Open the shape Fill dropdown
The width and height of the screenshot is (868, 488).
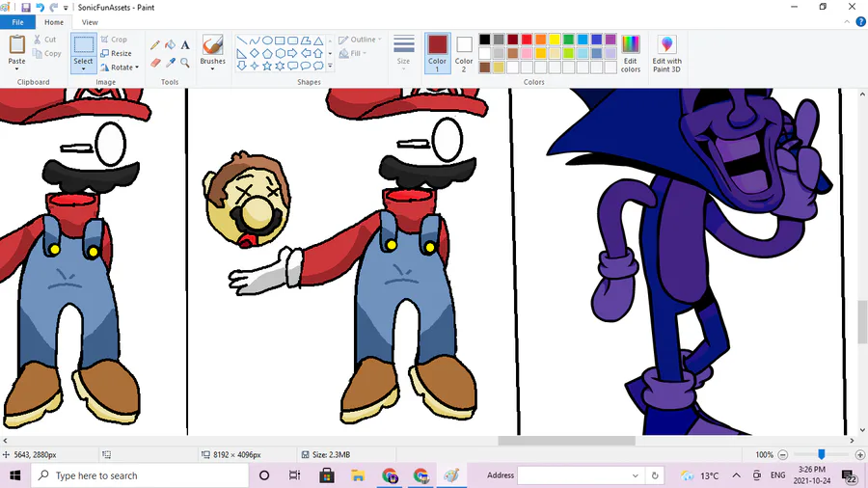coord(353,54)
